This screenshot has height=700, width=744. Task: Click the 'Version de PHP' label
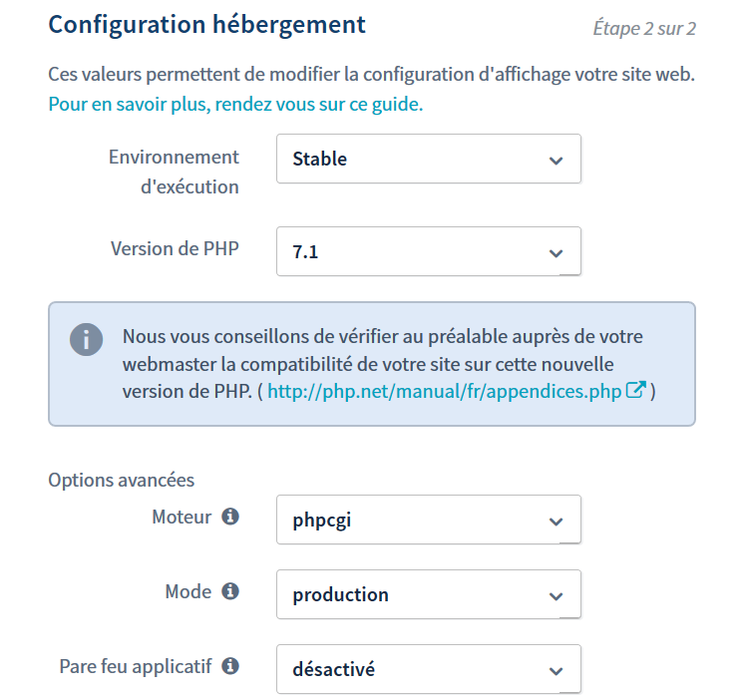tap(175, 248)
